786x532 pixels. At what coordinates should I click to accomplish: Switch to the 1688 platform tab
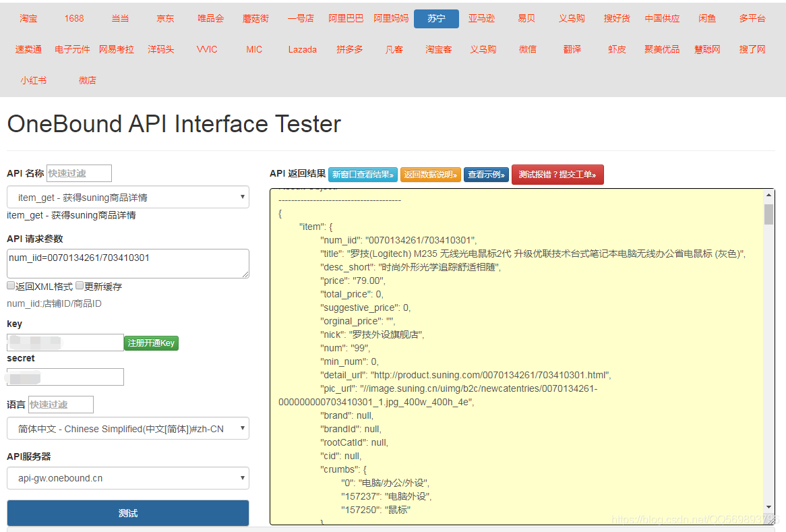(73, 19)
